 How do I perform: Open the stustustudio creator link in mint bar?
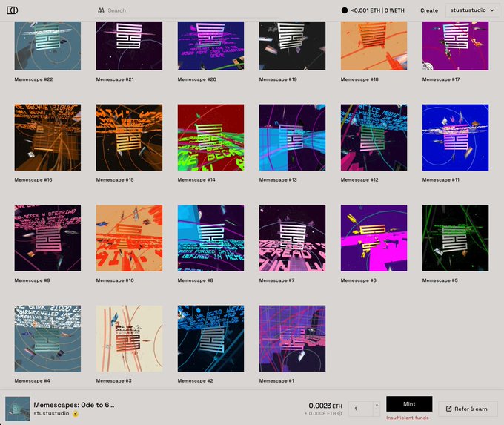click(x=51, y=413)
